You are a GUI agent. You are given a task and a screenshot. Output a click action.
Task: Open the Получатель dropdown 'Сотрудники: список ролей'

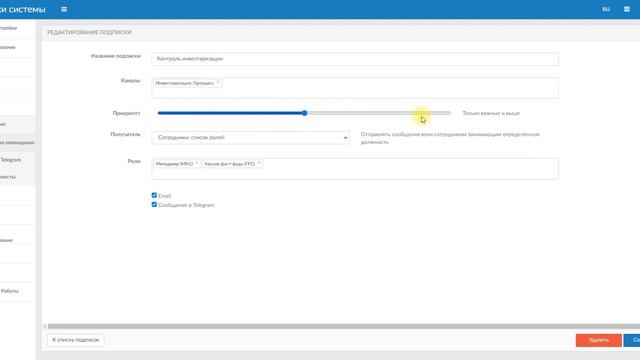click(250, 138)
